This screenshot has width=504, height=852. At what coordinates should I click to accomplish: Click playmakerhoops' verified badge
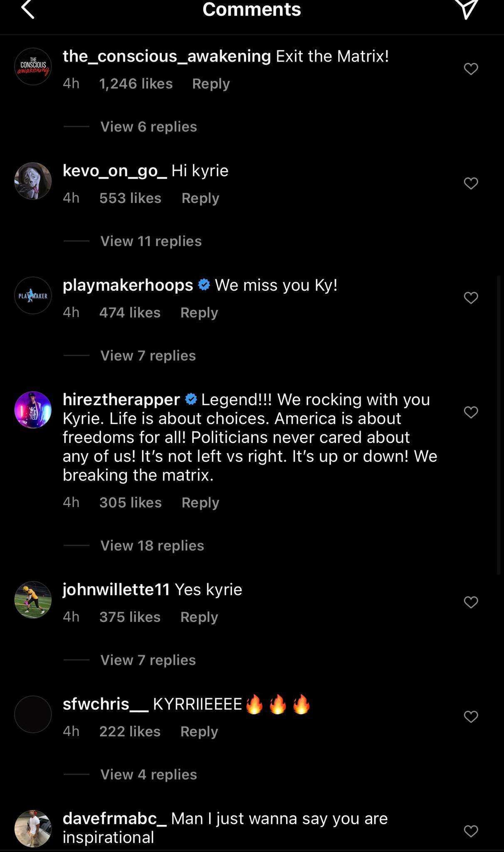(203, 285)
